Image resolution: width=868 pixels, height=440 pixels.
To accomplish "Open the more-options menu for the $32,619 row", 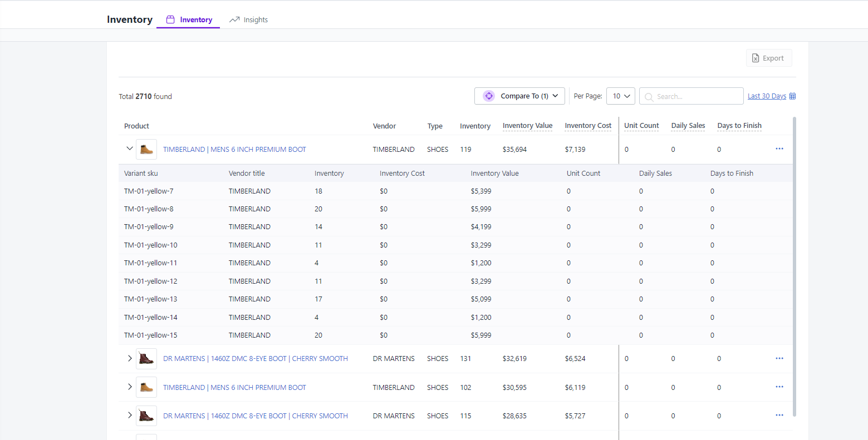I will (x=779, y=358).
